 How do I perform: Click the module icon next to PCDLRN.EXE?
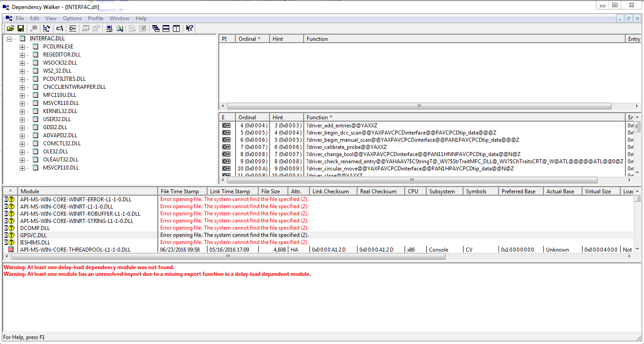pos(35,47)
